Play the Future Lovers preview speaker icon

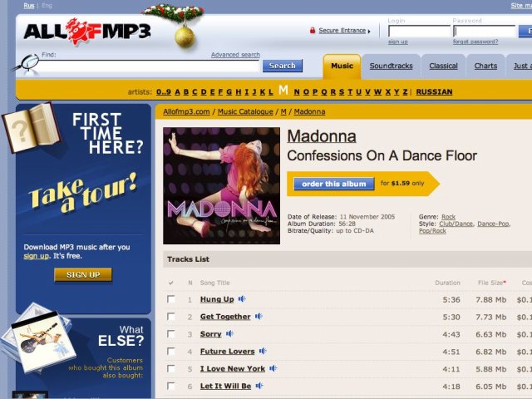click(263, 351)
